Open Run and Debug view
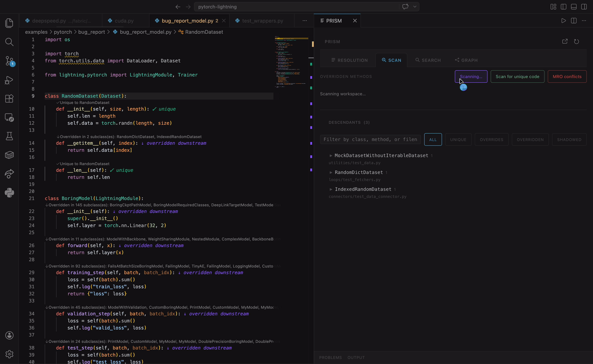593x364 pixels. click(9, 80)
